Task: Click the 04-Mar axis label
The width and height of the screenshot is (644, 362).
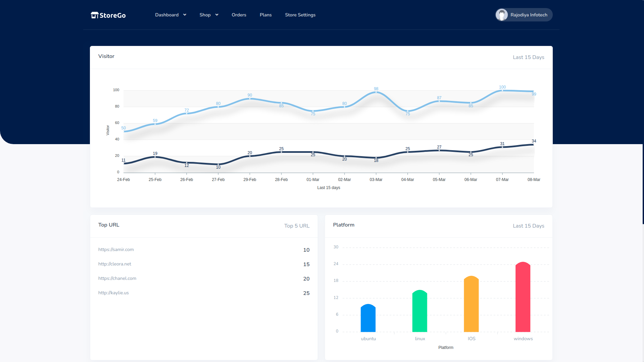Action: [408, 180]
